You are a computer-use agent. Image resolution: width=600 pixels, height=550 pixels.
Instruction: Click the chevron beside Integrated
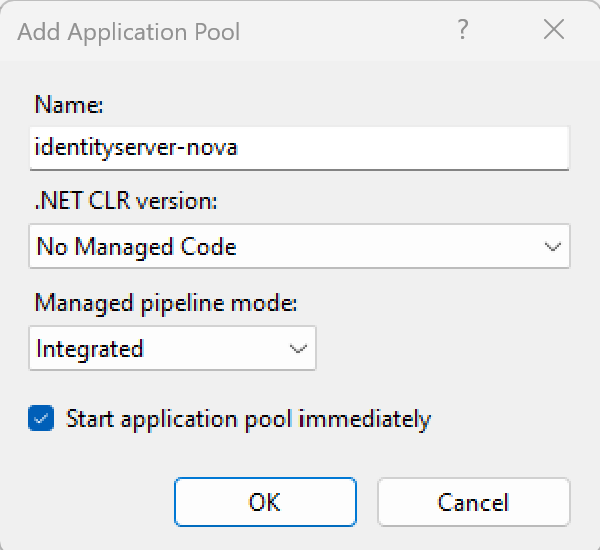point(298,349)
